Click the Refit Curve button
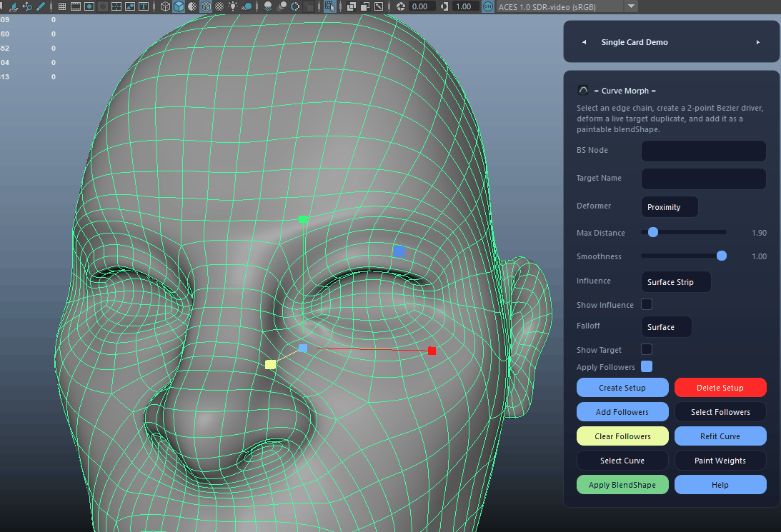781x532 pixels. [x=720, y=436]
